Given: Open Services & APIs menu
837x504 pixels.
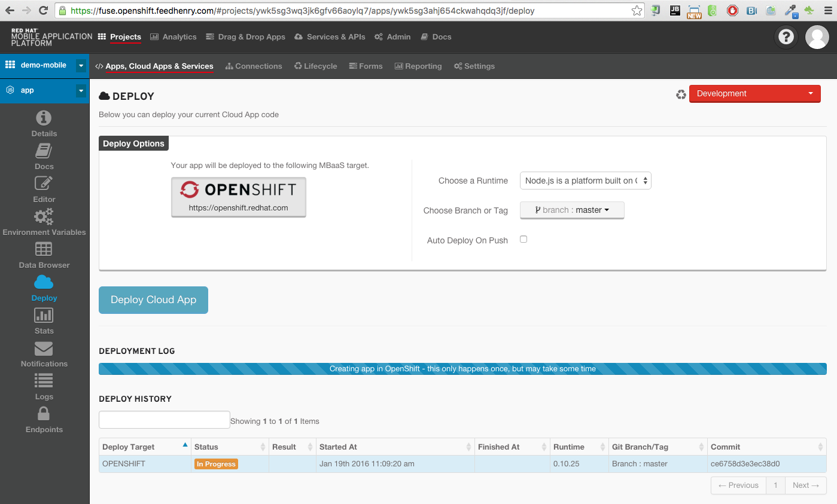Looking at the screenshot, I should click(x=330, y=37).
